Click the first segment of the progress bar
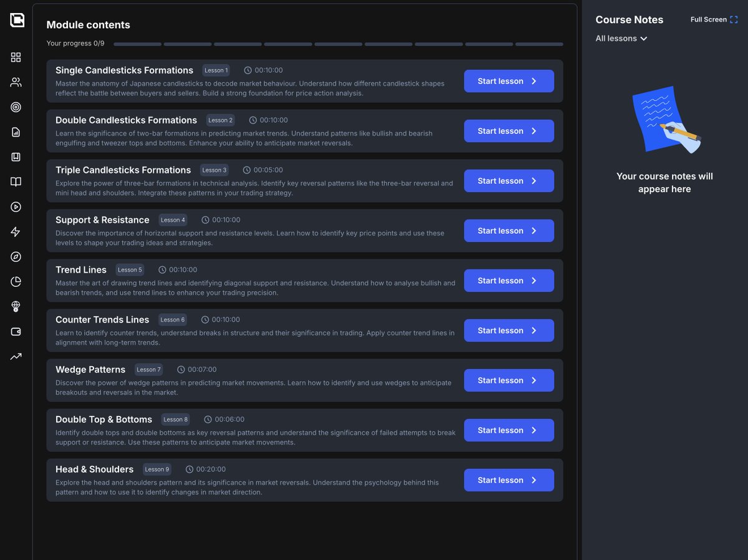Screen dimensions: 748x560 (x=137, y=44)
